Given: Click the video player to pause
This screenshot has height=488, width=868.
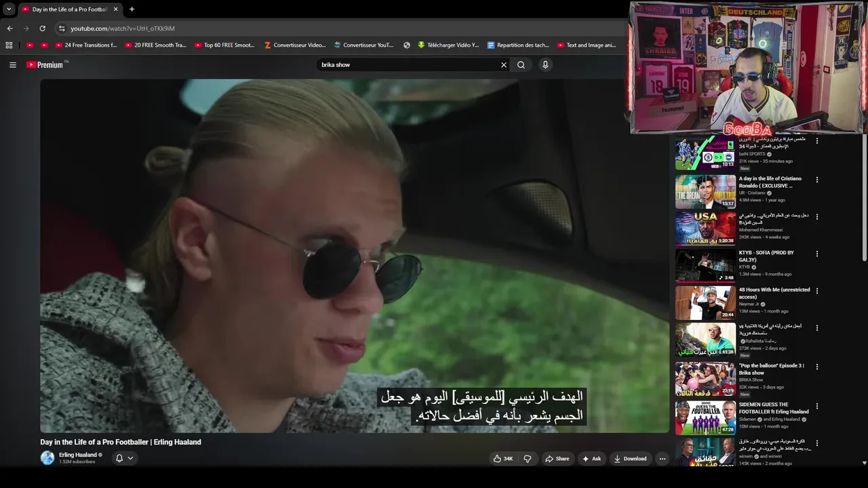Looking at the screenshot, I should [355, 256].
